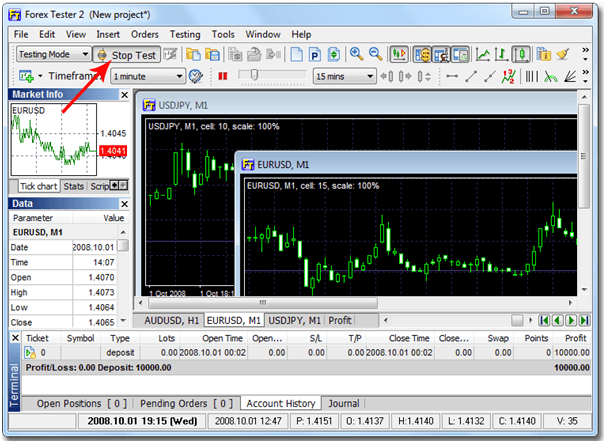
Task: Click the save project folder-disk icon
Action: click(x=212, y=54)
